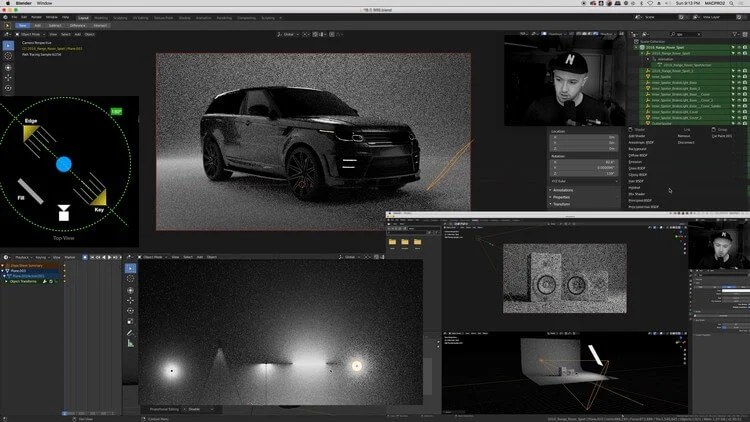Image resolution: width=750 pixels, height=422 pixels.
Task: Collapse the Dope Sheet Summary row
Action: click(3, 266)
